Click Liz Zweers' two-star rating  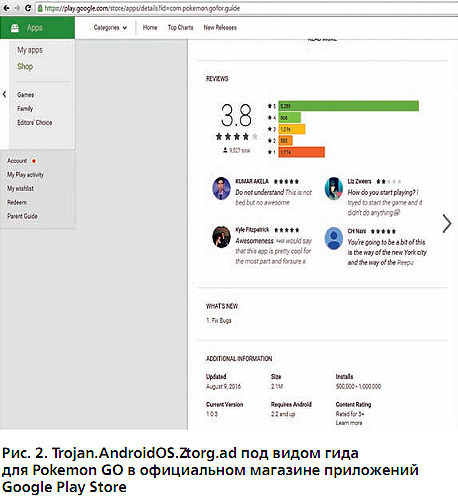coord(388,182)
